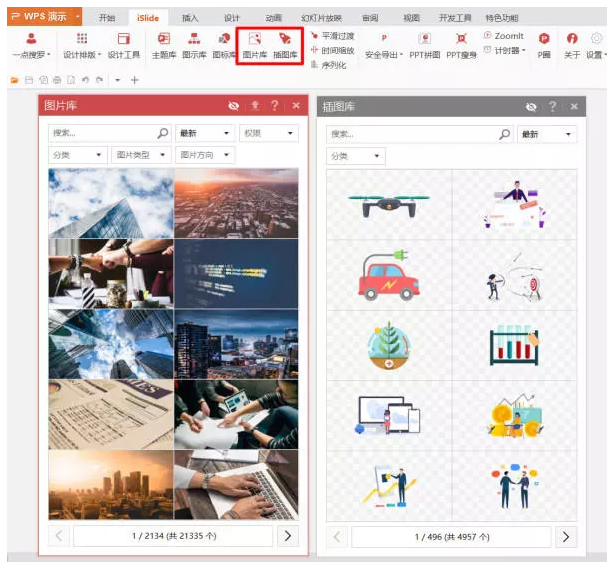The width and height of the screenshot is (614, 566).
Task: Open iSlide 设置 settings
Action: point(596,45)
